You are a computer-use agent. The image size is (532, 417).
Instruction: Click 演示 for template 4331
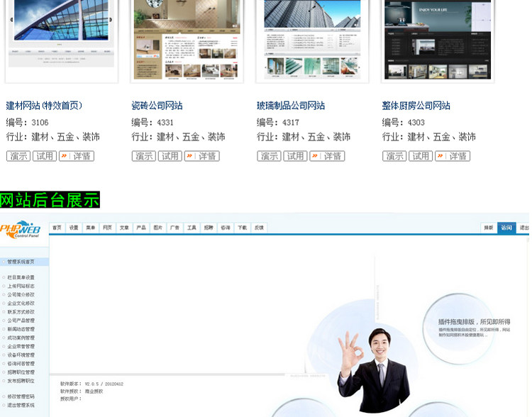click(144, 156)
